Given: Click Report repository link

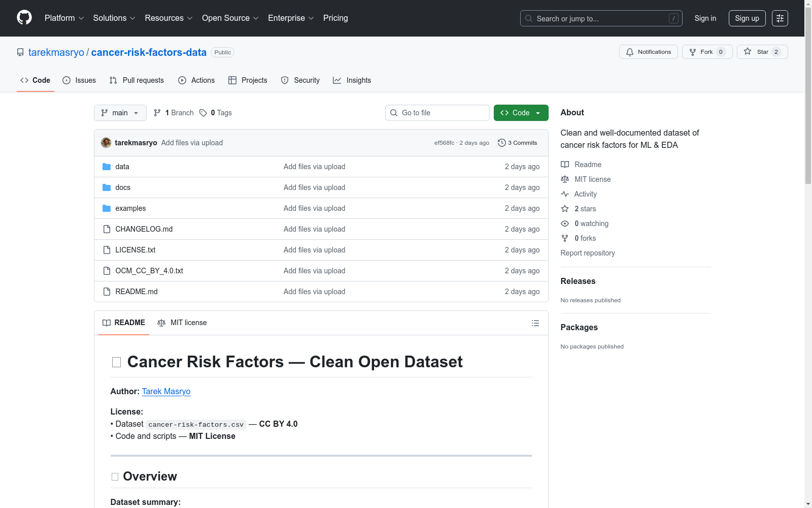Looking at the screenshot, I should tap(588, 253).
